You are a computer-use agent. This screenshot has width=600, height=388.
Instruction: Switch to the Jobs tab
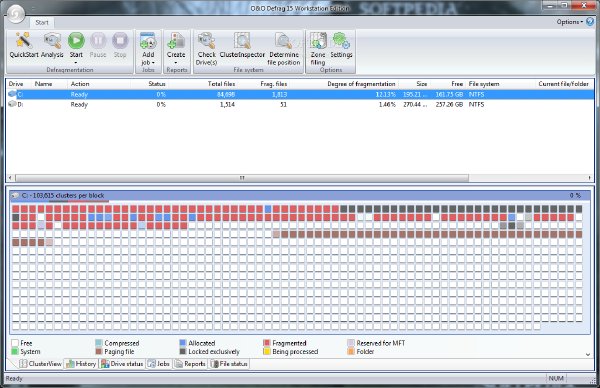(159, 364)
